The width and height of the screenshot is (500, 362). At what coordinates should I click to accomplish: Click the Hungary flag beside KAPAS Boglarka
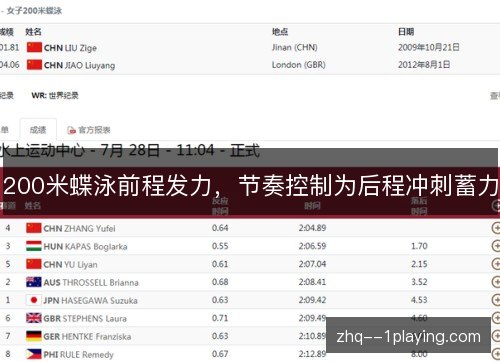[34, 246]
